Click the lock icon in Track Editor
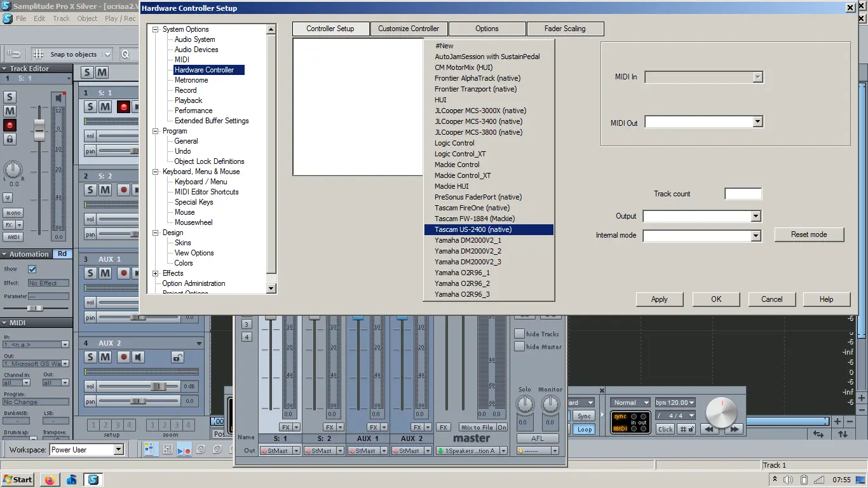Screen dimensions: 868x488 tap(10, 139)
